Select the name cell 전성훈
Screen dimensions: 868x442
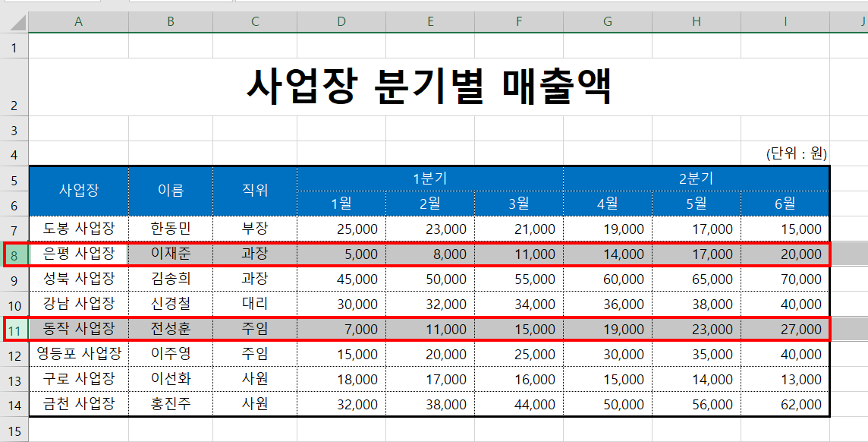click(x=171, y=329)
